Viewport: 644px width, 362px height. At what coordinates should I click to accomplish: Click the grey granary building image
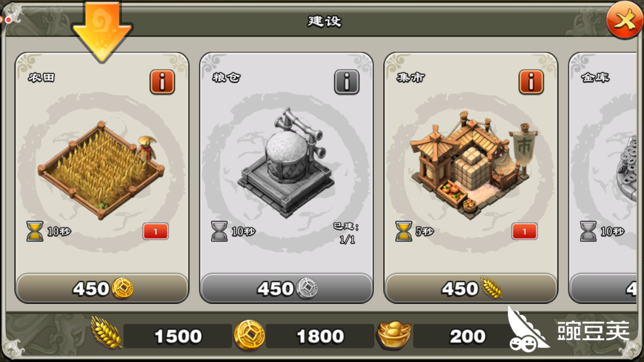[286, 163]
